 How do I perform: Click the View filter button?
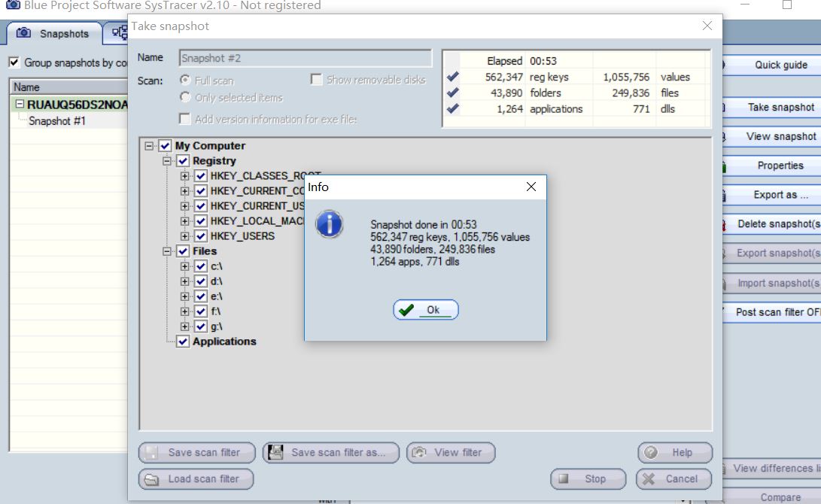coord(451,453)
